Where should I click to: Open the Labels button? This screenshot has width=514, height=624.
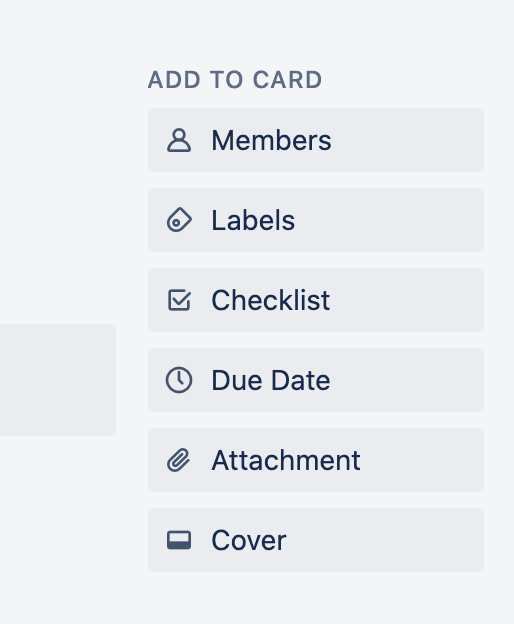[x=316, y=220]
